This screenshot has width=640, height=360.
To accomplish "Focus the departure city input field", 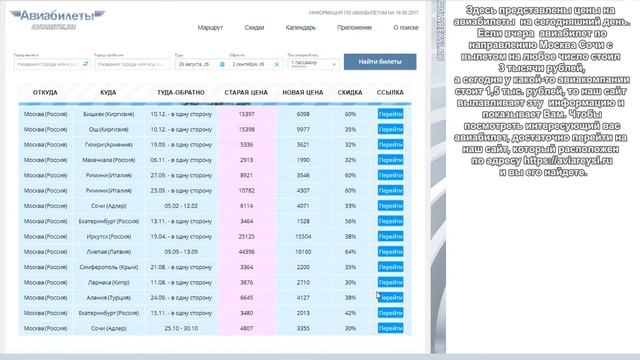I will (x=51, y=64).
